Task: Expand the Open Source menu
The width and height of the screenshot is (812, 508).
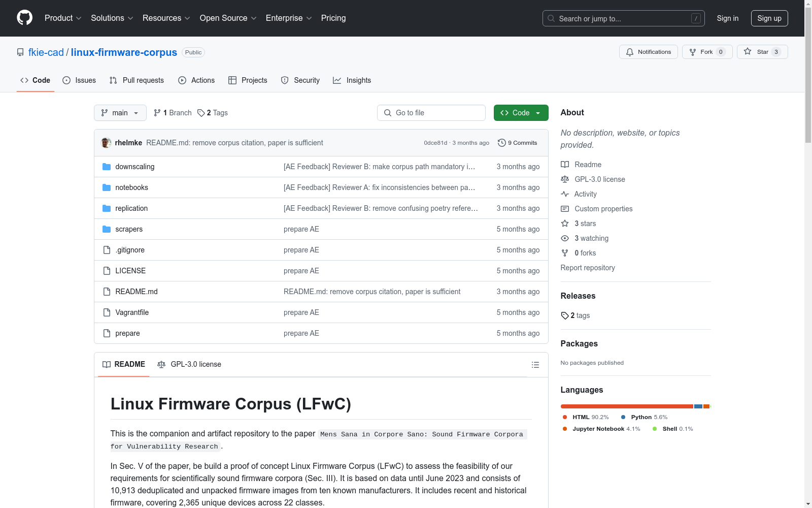Action: pos(228,18)
